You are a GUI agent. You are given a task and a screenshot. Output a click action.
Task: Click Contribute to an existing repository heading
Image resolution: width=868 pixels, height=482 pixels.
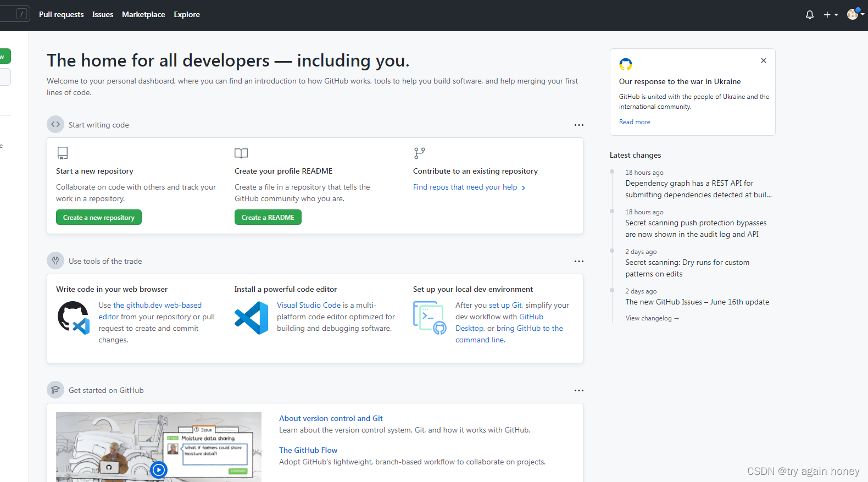point(475,171)
